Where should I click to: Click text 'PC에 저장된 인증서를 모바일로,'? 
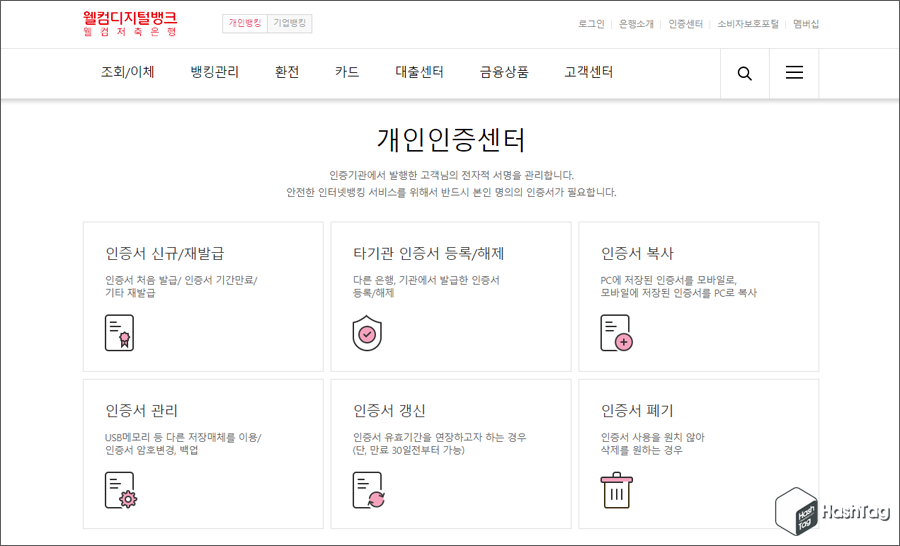pos(668,280)
